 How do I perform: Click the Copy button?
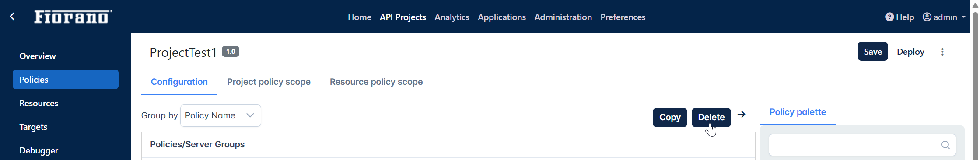[670, 117]
